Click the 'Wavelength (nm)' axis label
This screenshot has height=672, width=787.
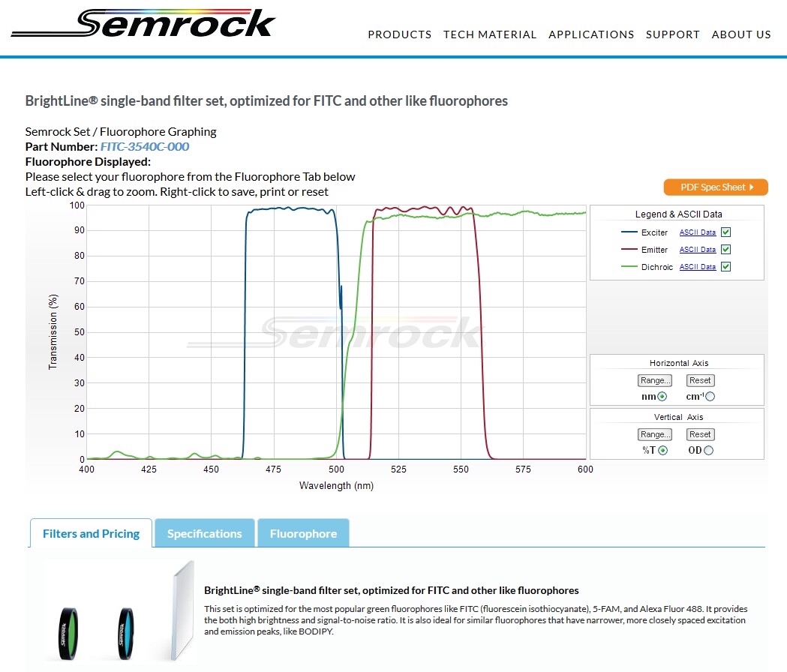(336, 485)
